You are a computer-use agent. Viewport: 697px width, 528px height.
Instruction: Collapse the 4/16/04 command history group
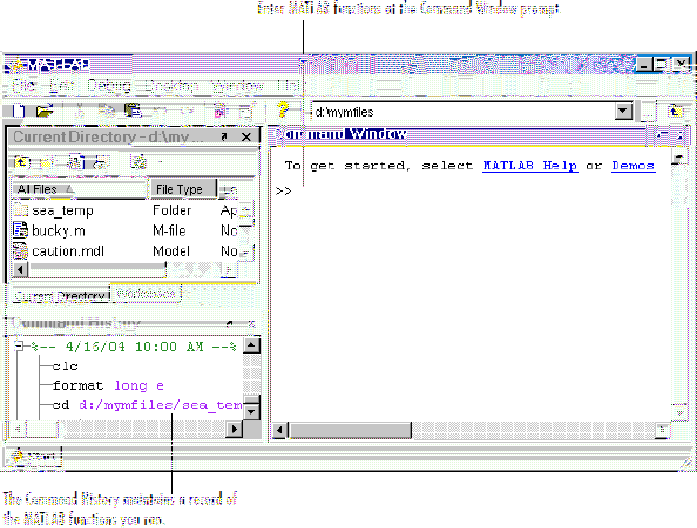tap(19, 346)
